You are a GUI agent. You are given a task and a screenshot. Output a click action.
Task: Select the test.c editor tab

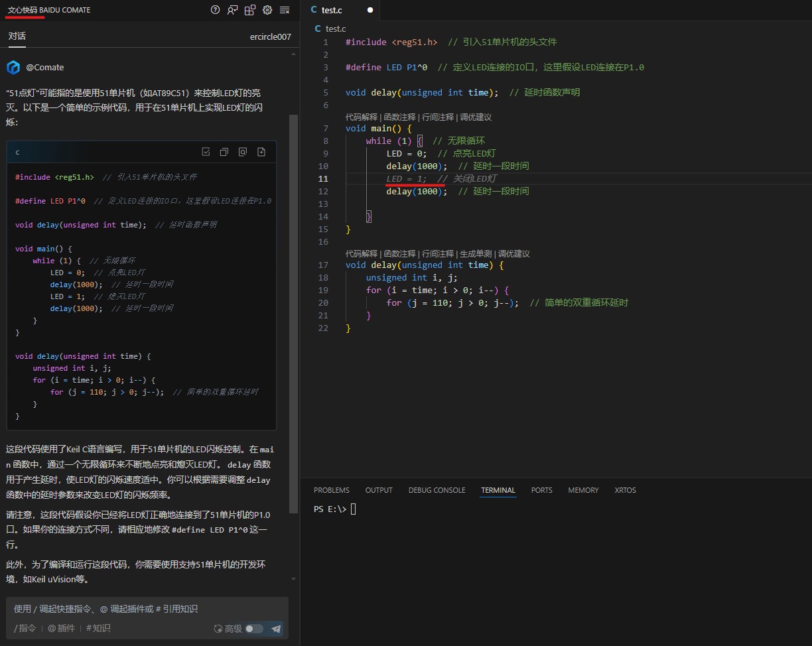click(x=340, y=10)
